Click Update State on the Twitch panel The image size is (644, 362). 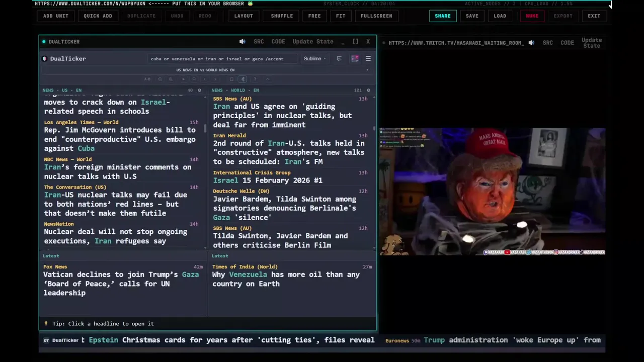point(592,43)
